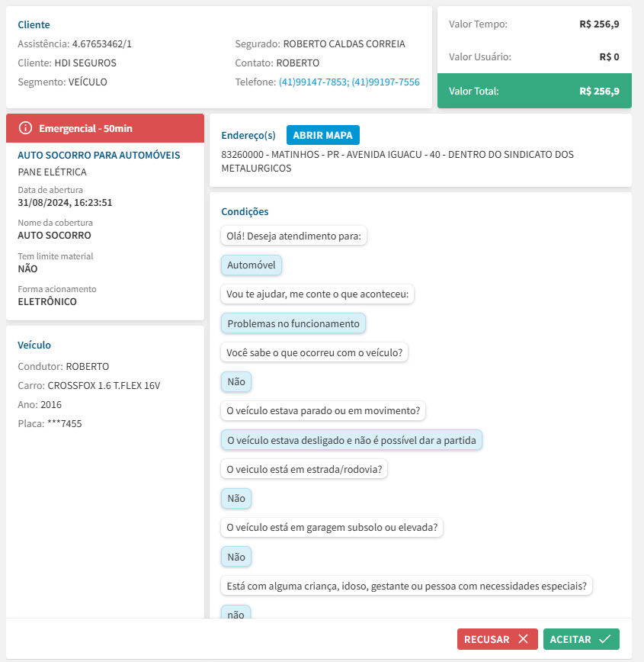Open the map with ABRIR MAPA

(322, 135)
